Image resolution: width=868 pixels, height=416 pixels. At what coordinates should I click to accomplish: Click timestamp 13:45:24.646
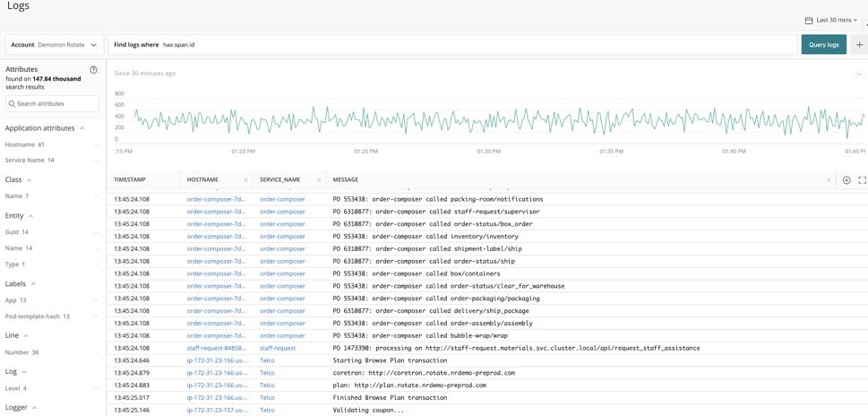[131, 360]
